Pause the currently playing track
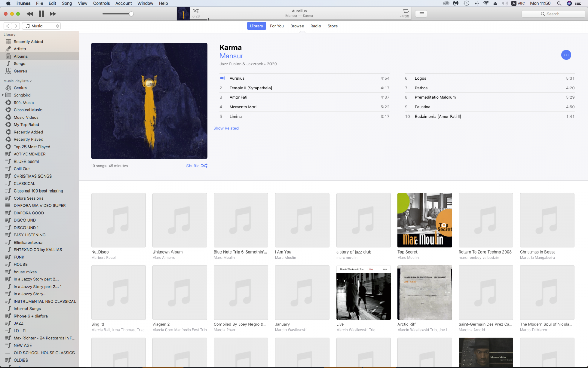Image resolution: width=588 pixels, height=368 pixels. tap(41, 14)
